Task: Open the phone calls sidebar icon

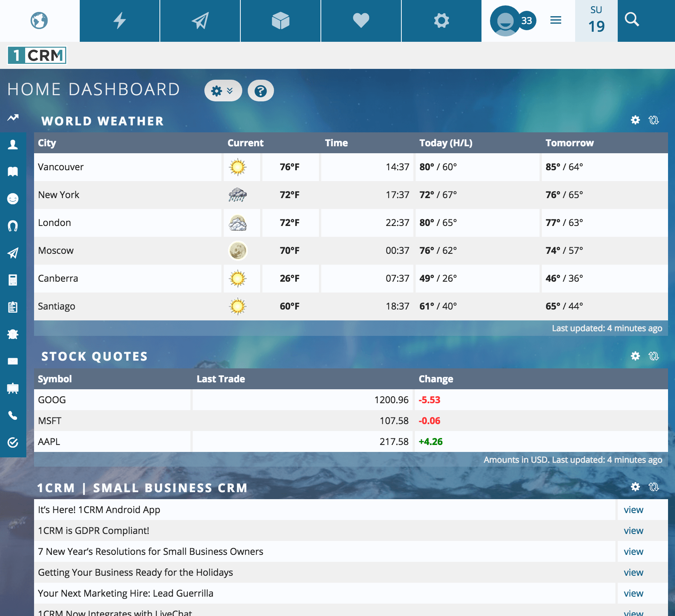Action: (13, 415)
